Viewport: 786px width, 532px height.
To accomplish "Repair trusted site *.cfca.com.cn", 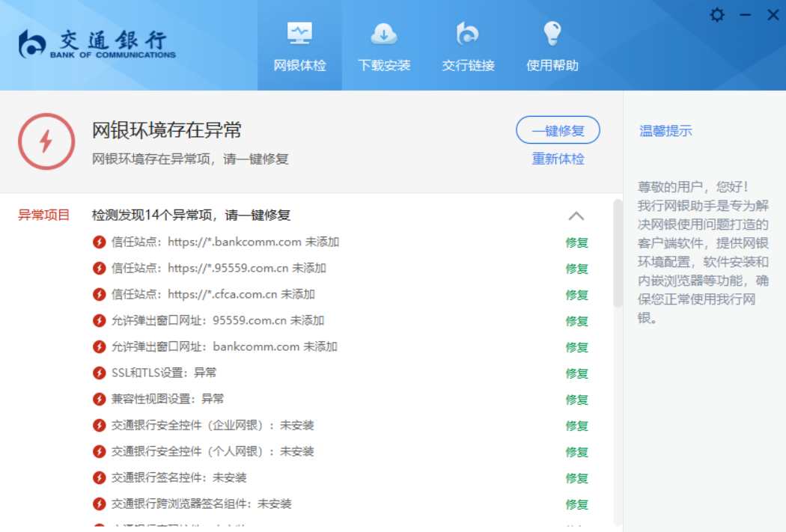I will 576,295.
